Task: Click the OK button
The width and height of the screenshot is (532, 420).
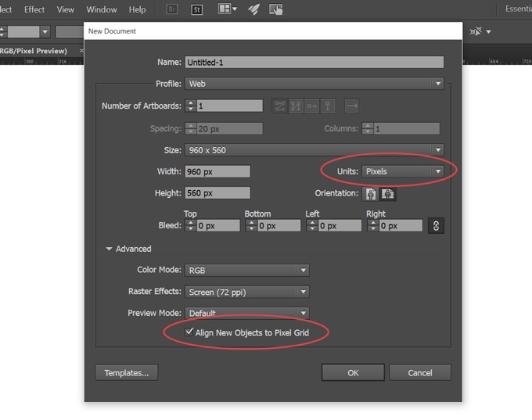Action: click(x=353, y=372)
